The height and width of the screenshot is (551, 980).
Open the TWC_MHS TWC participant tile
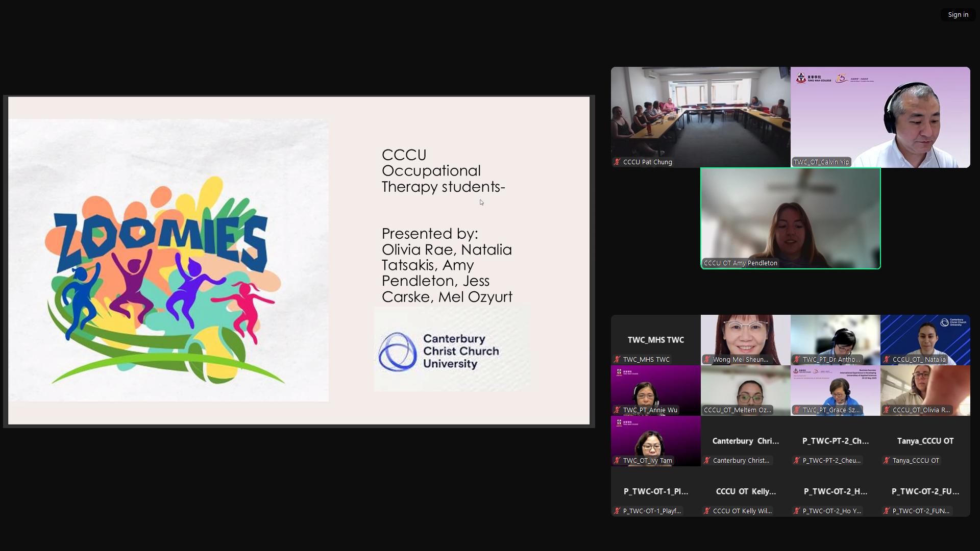(x=655, y=340)
